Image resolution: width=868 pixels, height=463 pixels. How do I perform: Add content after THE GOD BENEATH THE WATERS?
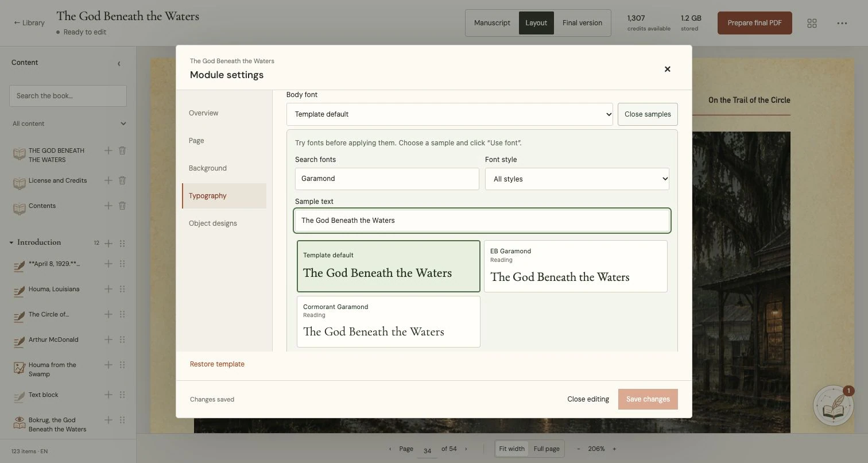pos(108,151)
